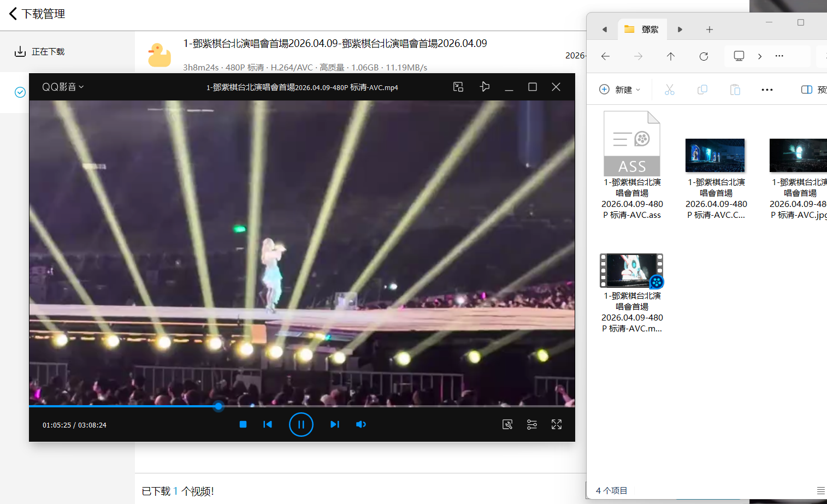Toggle the Explorer preview pane

[x=813, y=90]
